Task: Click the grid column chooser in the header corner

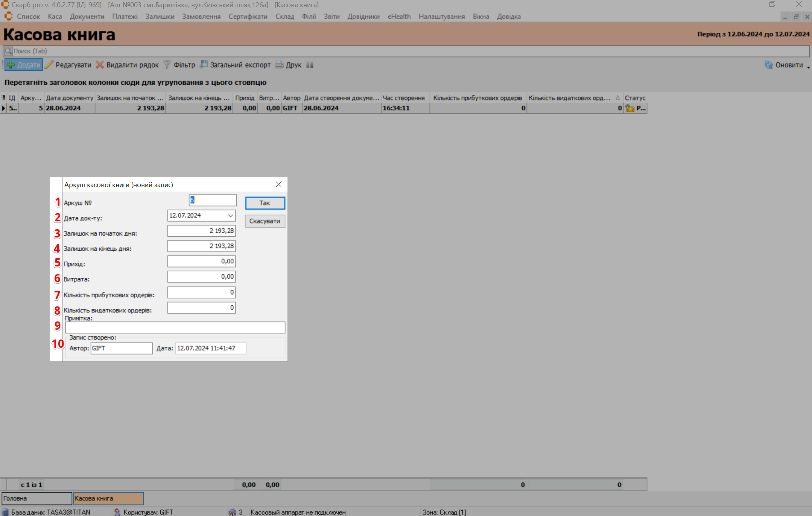Action: point(3,98)
